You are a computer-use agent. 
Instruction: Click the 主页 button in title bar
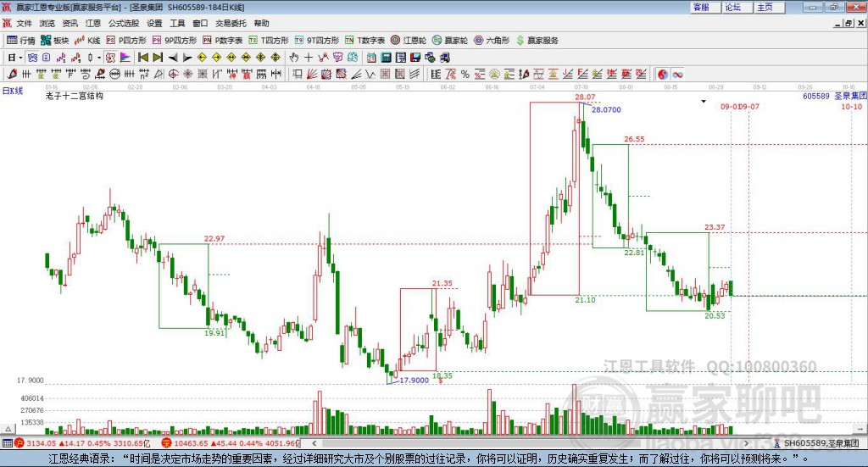coord(770,7)
